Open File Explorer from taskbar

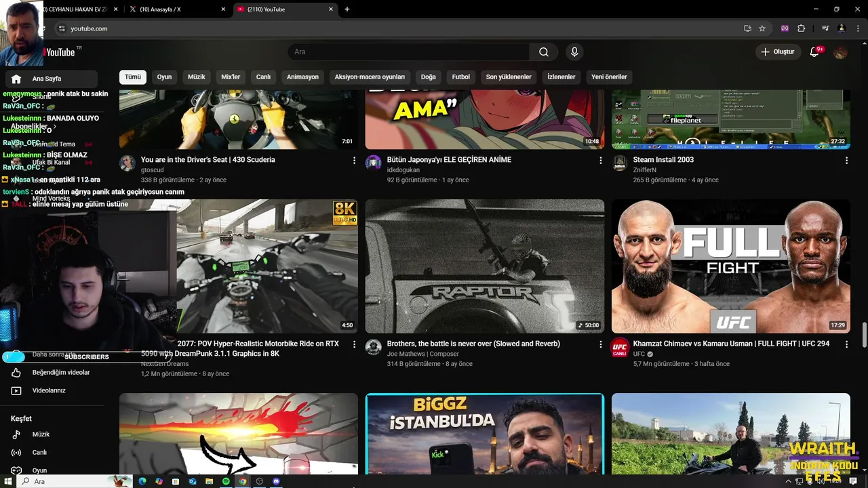(209, 481)
